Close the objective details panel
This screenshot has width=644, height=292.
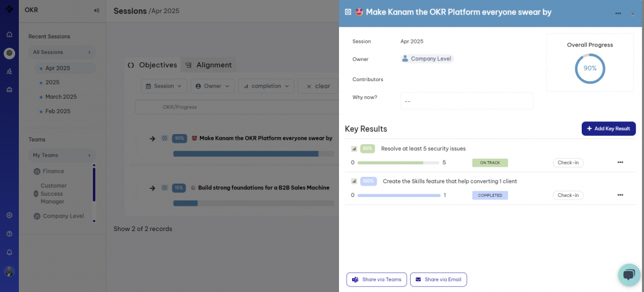(633, 14)
